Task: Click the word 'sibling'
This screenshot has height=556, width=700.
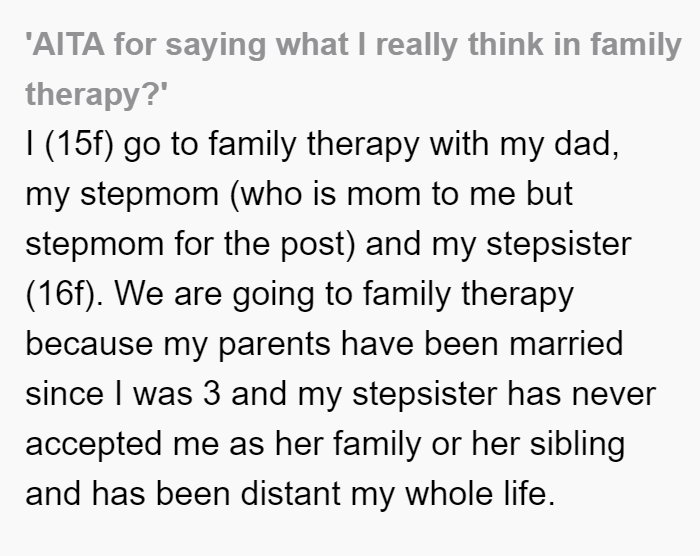Action: click(x=577, y=444)
